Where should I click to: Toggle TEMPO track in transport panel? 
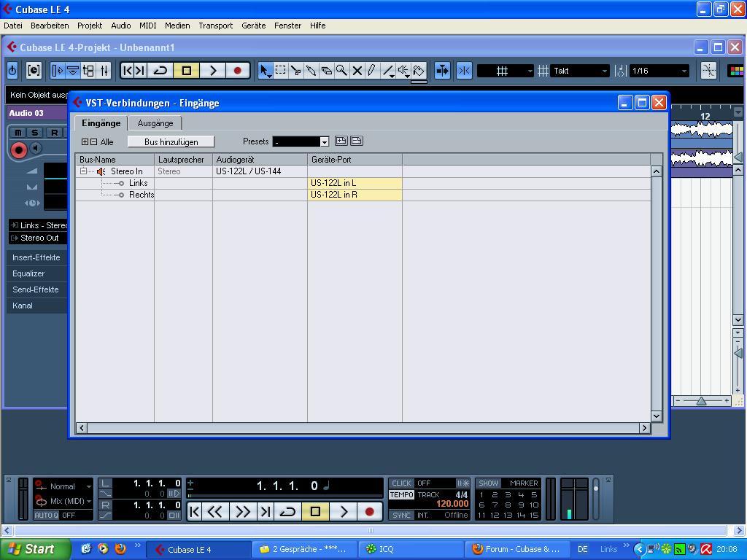click(x=402, y=495)
